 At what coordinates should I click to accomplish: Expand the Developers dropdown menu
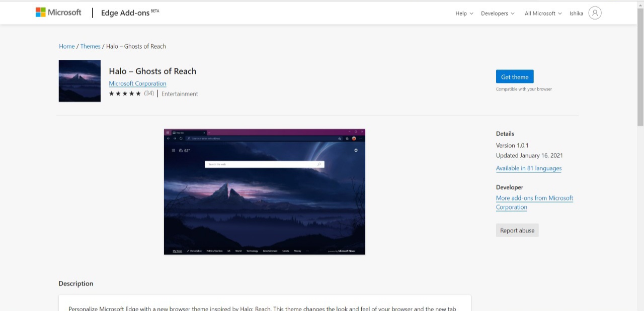(x=498, y=14)
